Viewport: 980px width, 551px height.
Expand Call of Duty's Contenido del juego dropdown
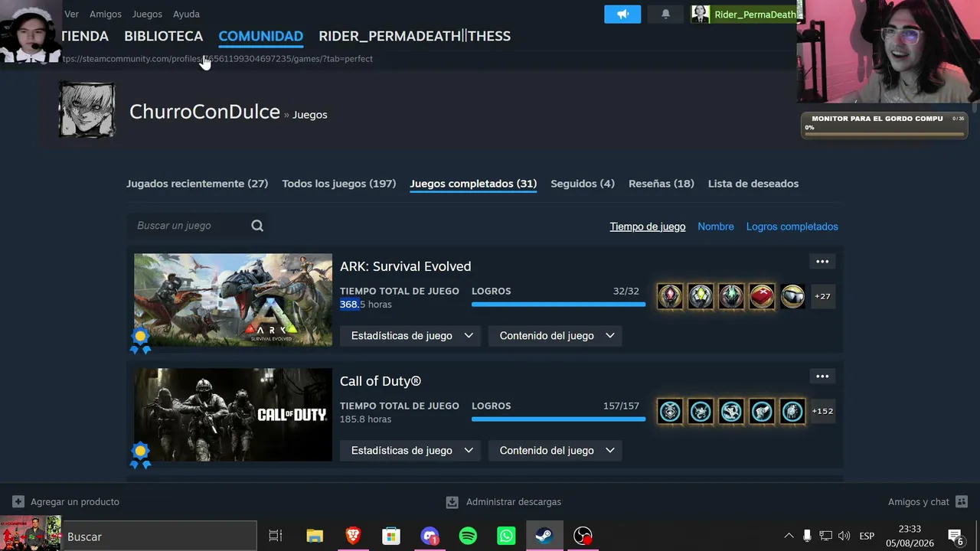pyautogui.click(x=555, y=451)
